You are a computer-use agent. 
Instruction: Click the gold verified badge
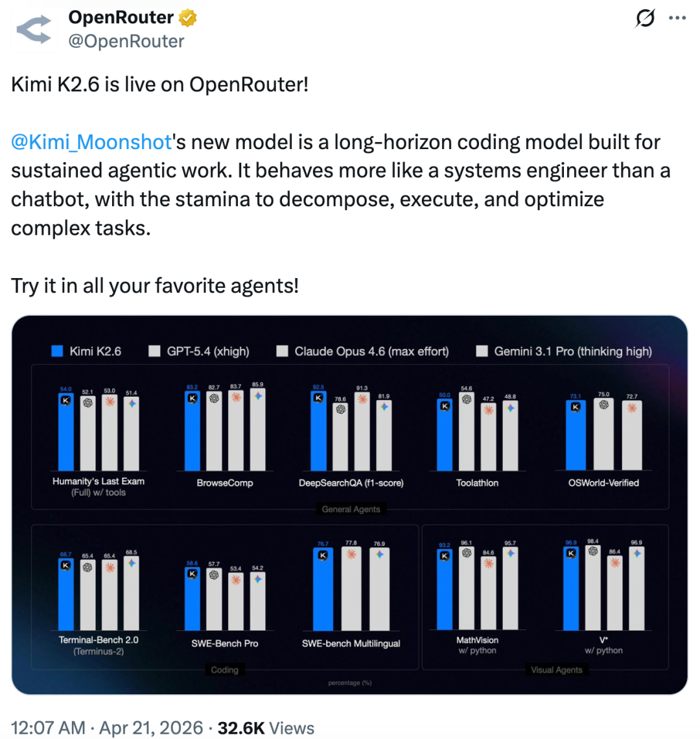[188, 18]
